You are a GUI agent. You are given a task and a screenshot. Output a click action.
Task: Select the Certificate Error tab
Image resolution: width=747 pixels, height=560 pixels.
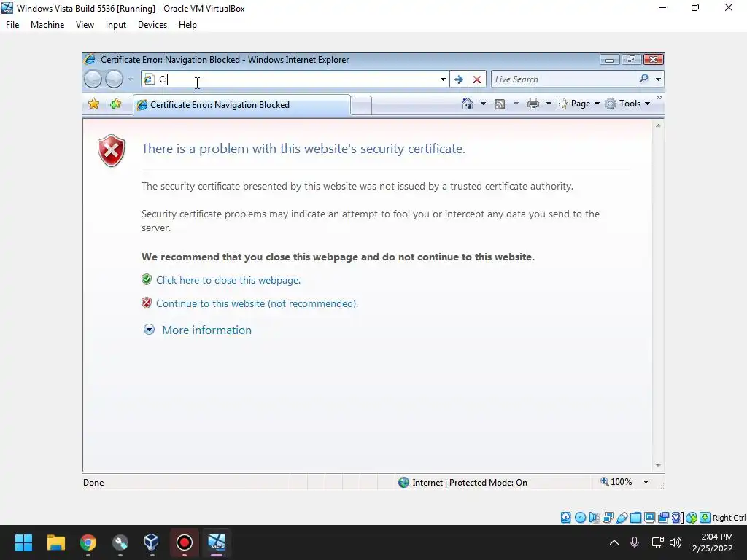coord(242,105)
